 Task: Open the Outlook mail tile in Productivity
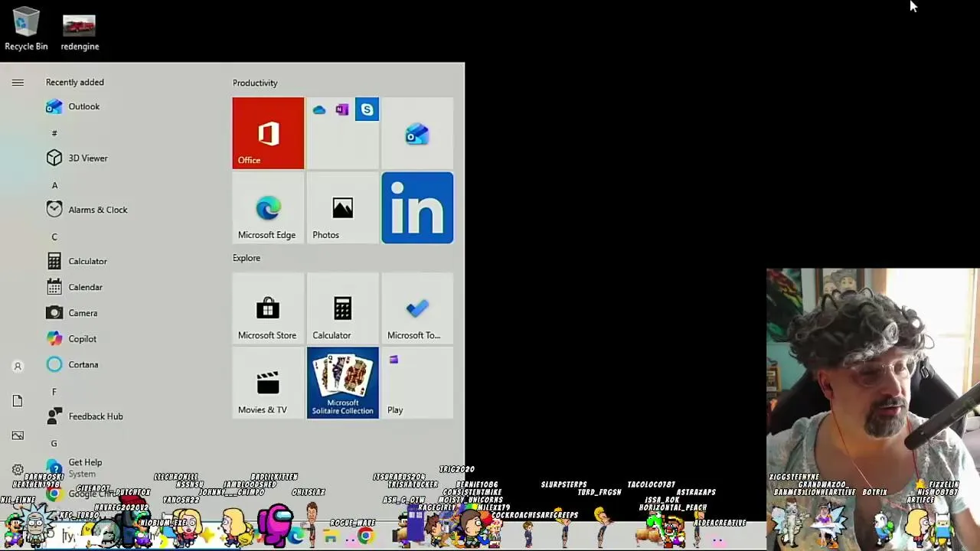(417, 133)
